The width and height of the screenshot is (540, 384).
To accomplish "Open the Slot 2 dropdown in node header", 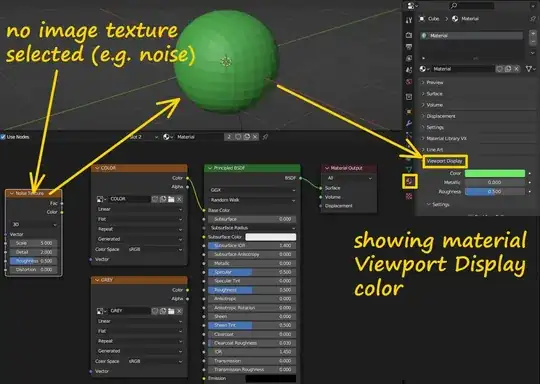I will click(x=143, y=137).
